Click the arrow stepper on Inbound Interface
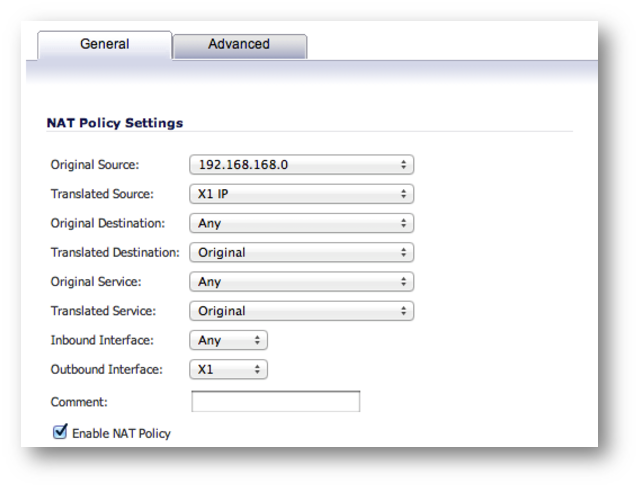Image resolution: width=640 pixels, height=489 pixels. [x=257, y=340]
